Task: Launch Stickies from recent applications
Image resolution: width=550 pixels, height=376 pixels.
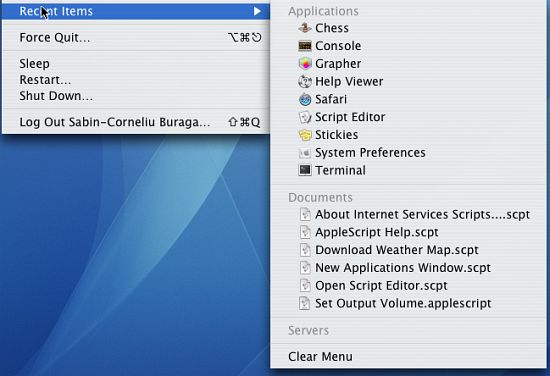Action: [408, 135]
